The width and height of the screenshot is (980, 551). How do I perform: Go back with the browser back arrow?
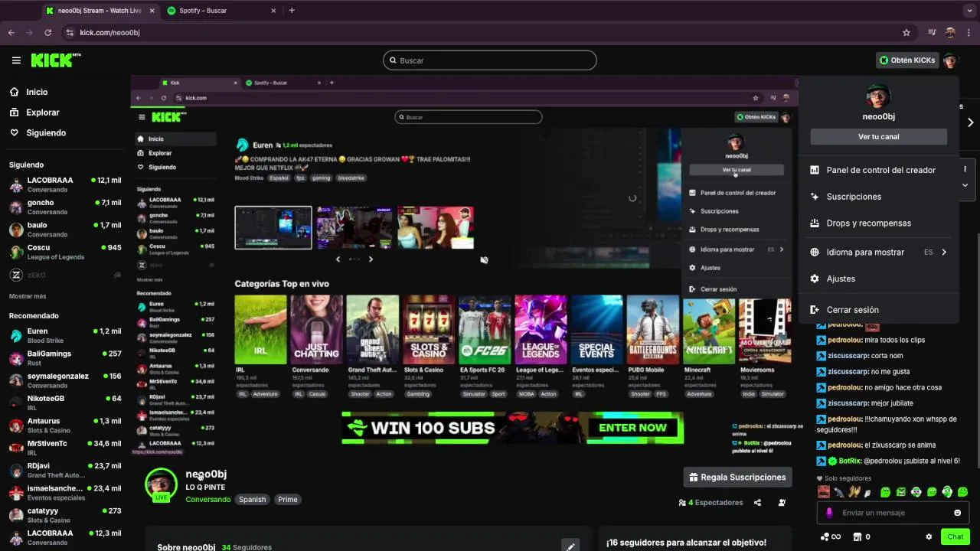click(x=11, y=33)
